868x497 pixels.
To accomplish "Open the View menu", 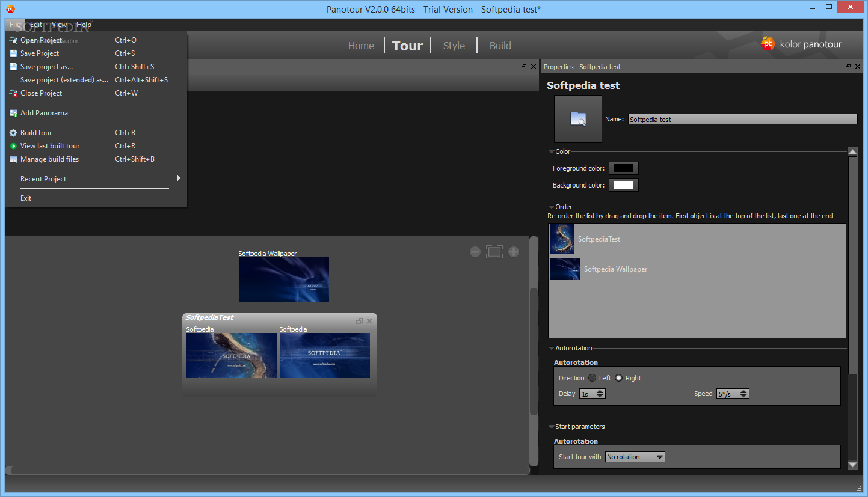I will click(59, 25).
